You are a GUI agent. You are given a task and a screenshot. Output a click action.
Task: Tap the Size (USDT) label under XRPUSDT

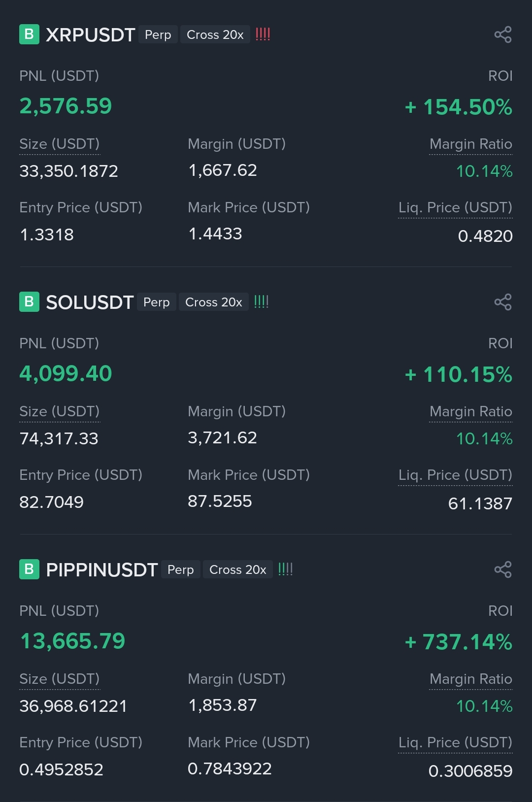click(60, 144)
